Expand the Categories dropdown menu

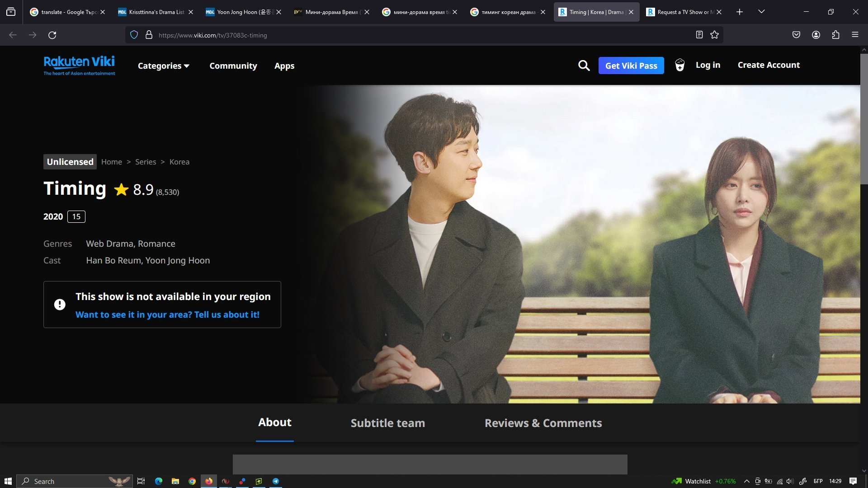(x=163, y=66)
